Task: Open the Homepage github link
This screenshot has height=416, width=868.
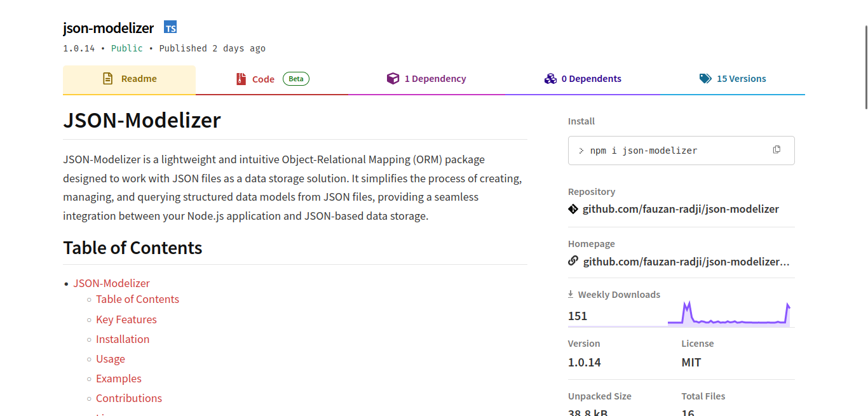Action: point(686,261)
